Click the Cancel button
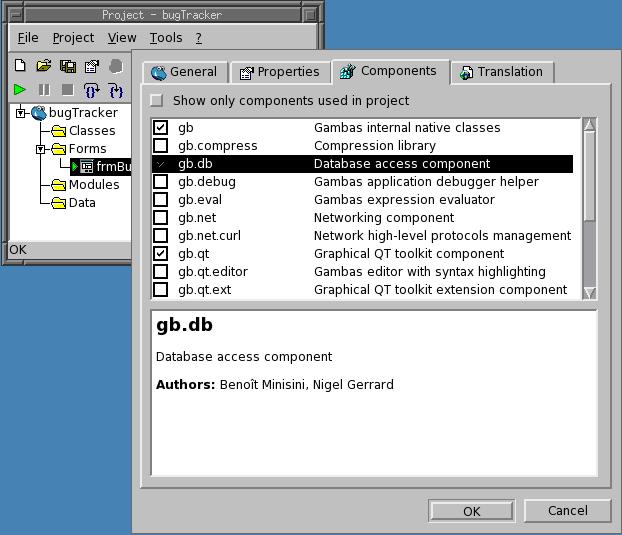The width and height of the screenshot is (622, 535). pos(567,510)
